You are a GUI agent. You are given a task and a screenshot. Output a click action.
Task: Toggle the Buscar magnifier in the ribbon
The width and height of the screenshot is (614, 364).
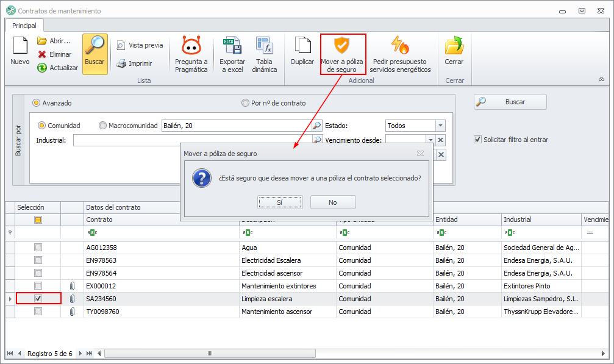(95, 54)
